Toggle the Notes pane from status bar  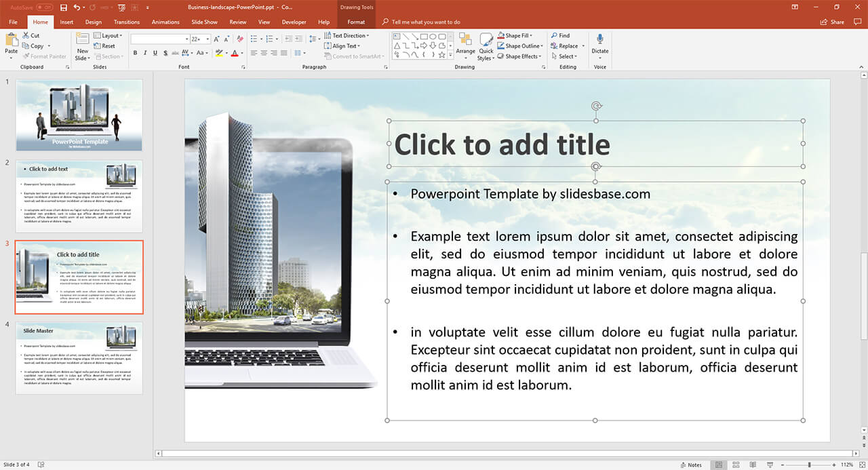[x=690, y=465]
